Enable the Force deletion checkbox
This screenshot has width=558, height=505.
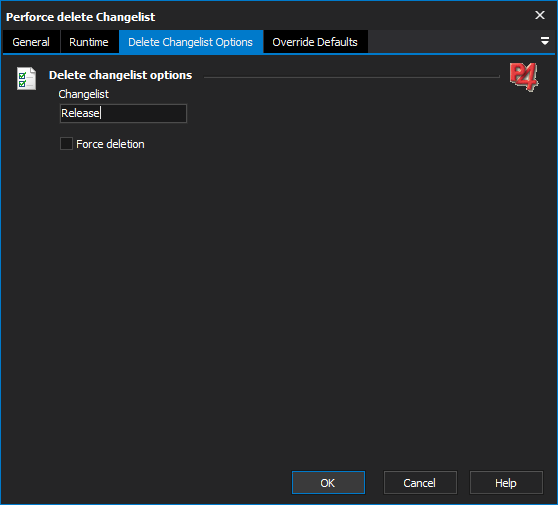click(67, 144)
